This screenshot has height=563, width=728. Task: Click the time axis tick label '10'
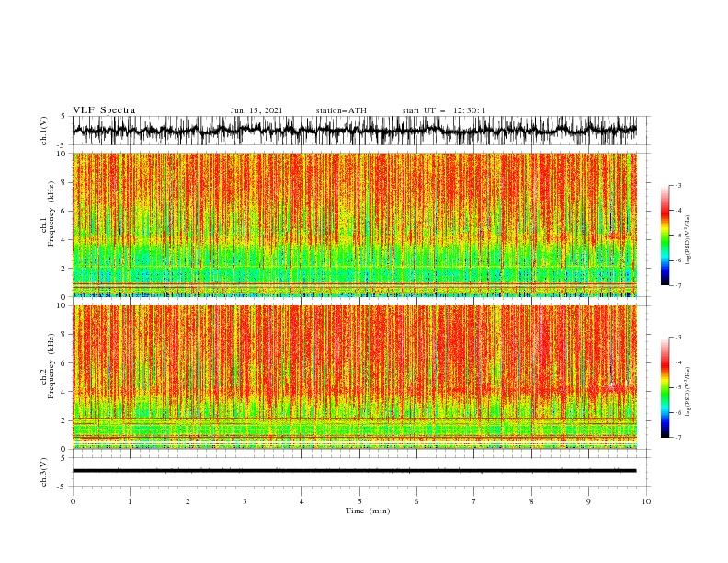[x=646, y=501]
